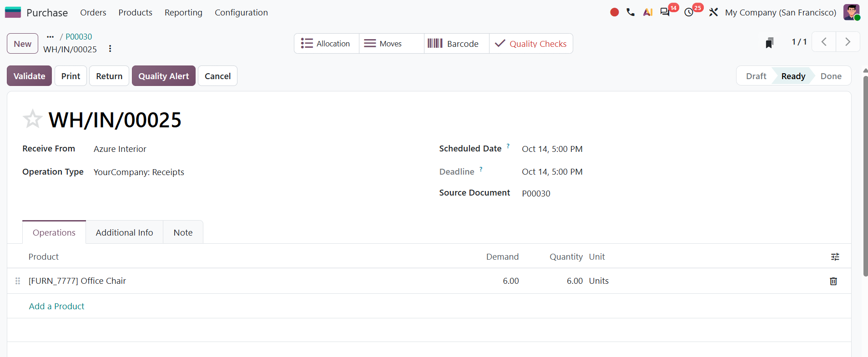Select the Operations tab
The image size is (868, 357).
(x=54, y=232)
